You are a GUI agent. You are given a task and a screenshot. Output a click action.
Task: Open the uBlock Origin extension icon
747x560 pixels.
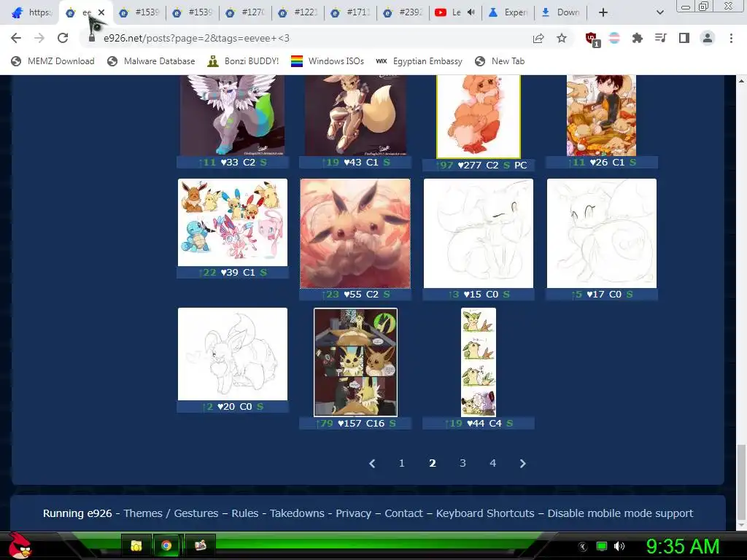coord(592,39)
